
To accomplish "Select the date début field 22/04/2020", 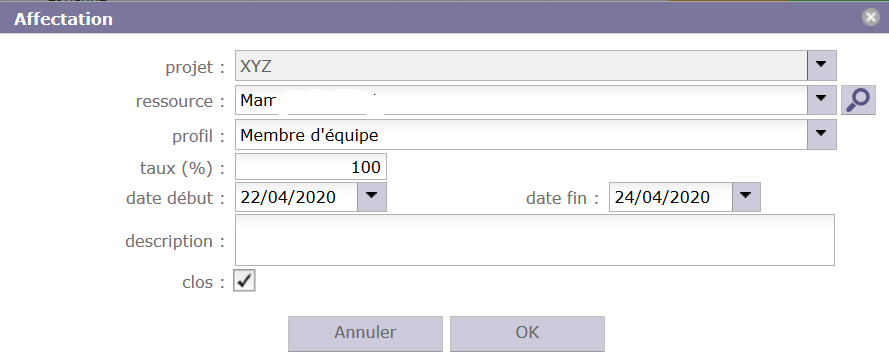I will tap(297, 197).
